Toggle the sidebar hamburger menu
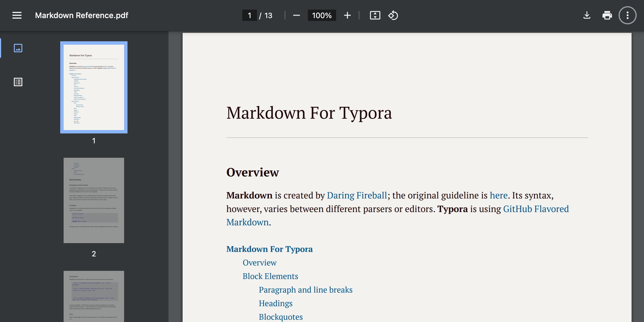The image size is (644, 322). tap(17, 15)
